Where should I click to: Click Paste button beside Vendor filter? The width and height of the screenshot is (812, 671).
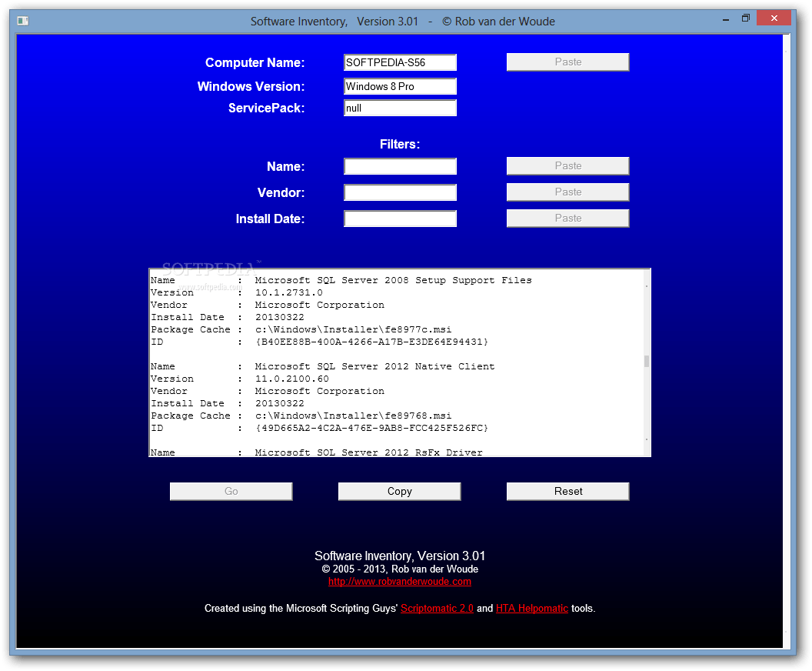pyautogui.click(x=568, y=192)
